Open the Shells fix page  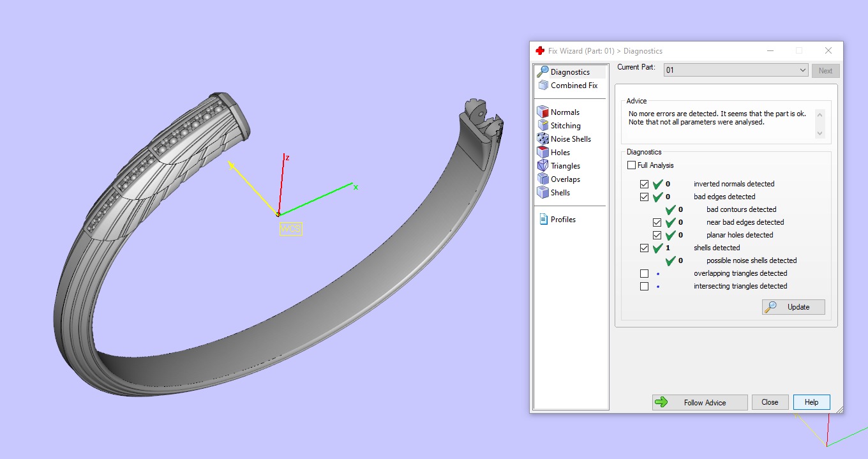pyautogui.click(x=560, y=193)
